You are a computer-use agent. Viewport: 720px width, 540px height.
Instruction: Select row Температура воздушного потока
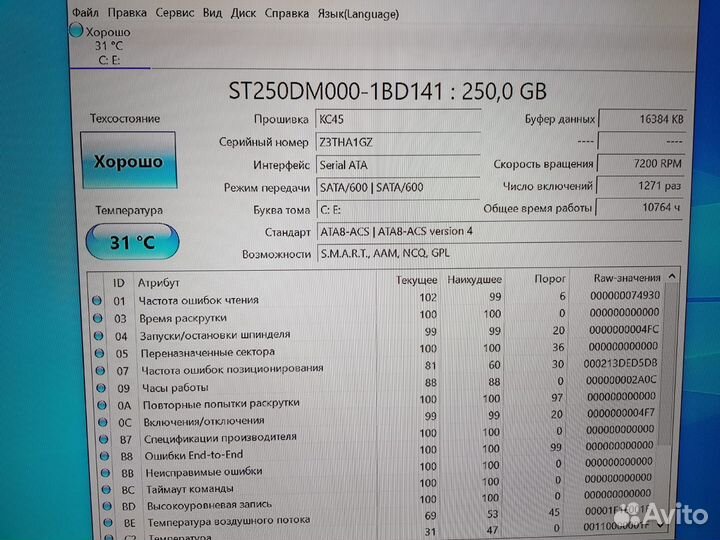tap(376, 518)
